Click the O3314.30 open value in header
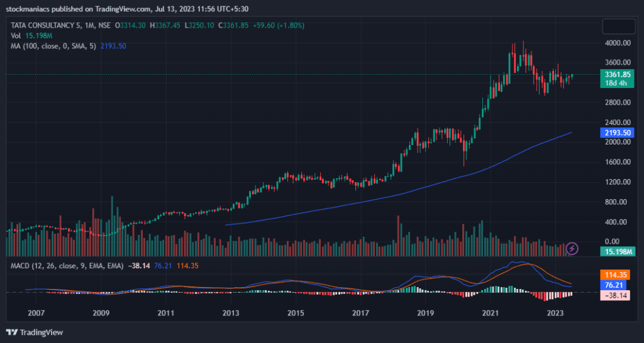 click(x=130, y=25)
